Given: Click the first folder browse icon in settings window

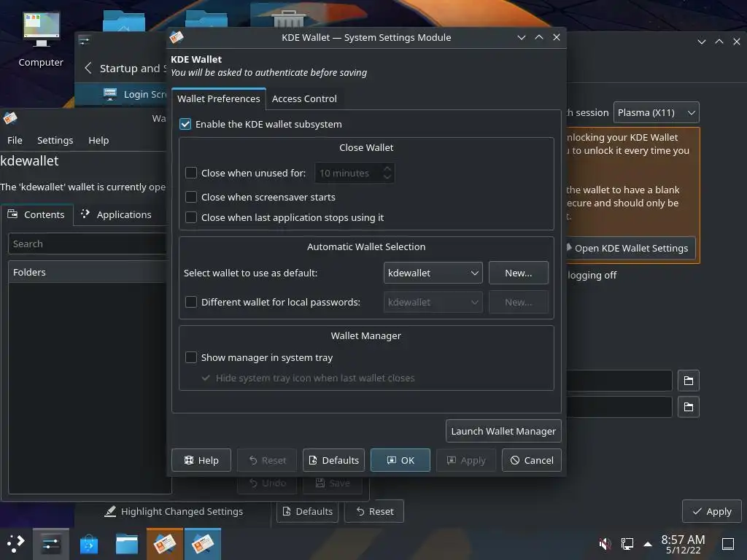Looking at the screenshot, I should point(688,381).
